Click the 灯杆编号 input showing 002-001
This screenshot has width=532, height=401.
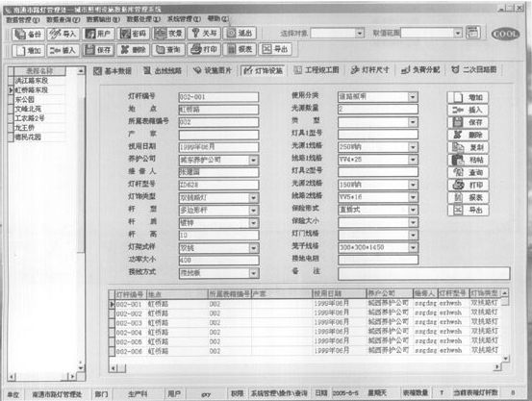(218, 97)
